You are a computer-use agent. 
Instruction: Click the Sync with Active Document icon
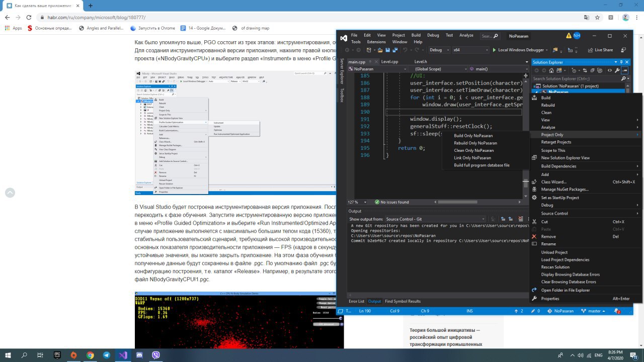point(585,70)
